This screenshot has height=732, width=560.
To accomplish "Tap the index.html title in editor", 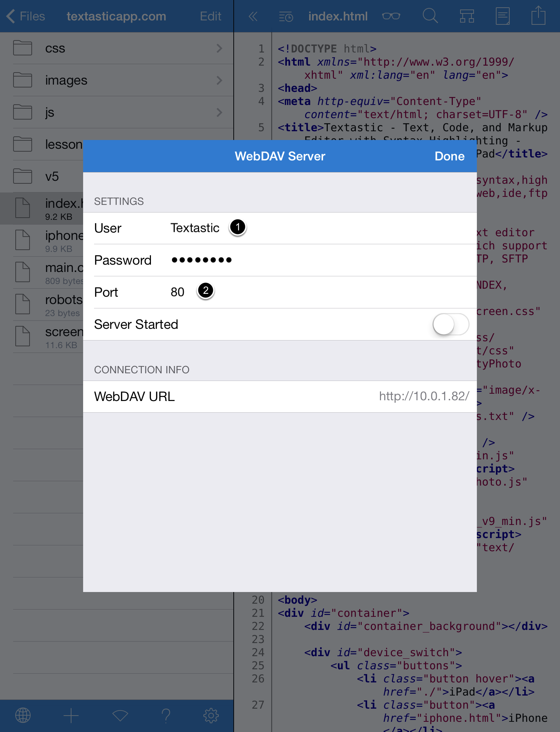I will click(x=338, y=16).
